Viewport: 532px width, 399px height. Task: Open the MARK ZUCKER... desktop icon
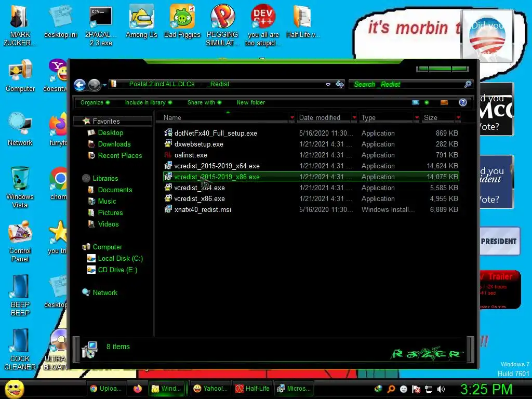[x=20, y=25]
